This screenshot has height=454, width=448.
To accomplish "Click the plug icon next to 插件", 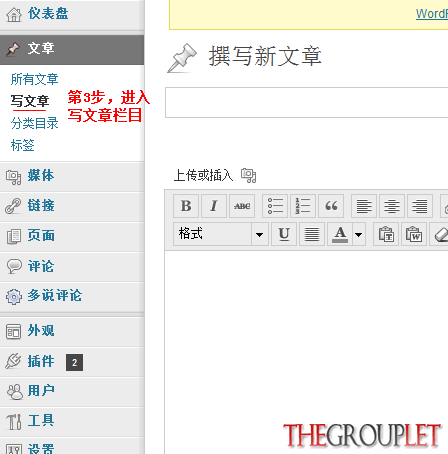I will (x=13, y=361).
